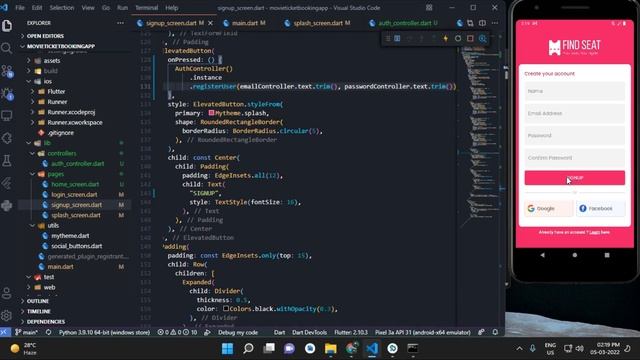Click the Dart icon in the editor title bar
The width and height of the screenshot is (640, 360).
[x=460, y=23]
